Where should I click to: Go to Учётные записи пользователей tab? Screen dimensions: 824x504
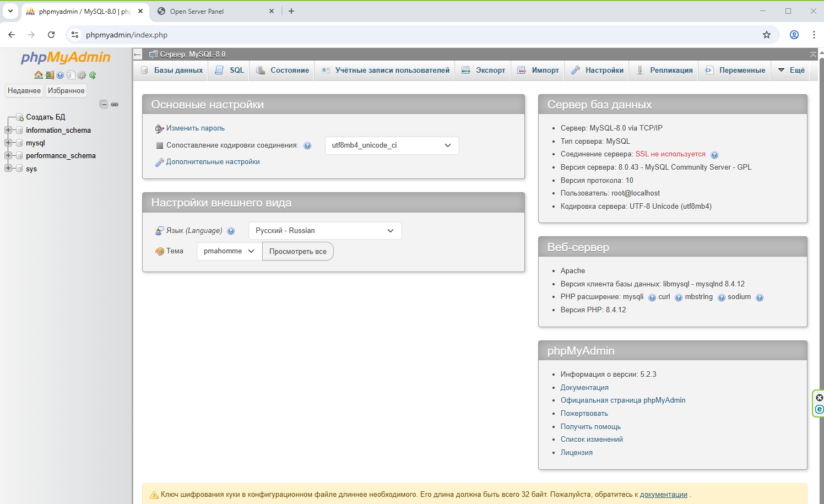pyautogui.click(x=385, y=70)
